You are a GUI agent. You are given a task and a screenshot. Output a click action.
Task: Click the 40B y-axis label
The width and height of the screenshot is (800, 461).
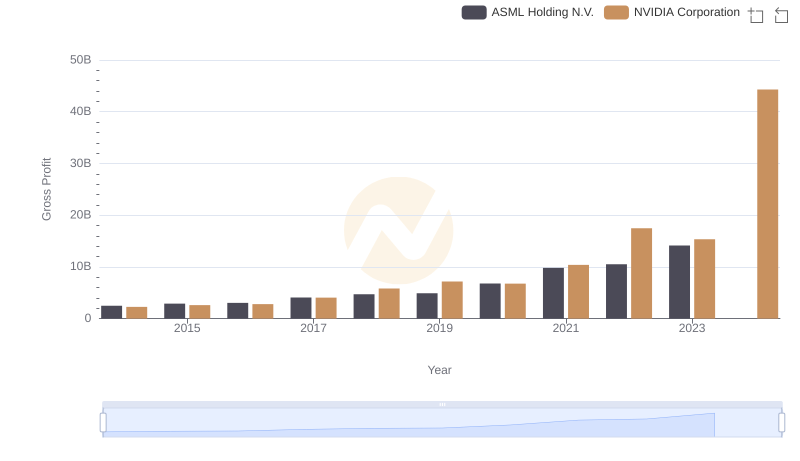(81, 111)
